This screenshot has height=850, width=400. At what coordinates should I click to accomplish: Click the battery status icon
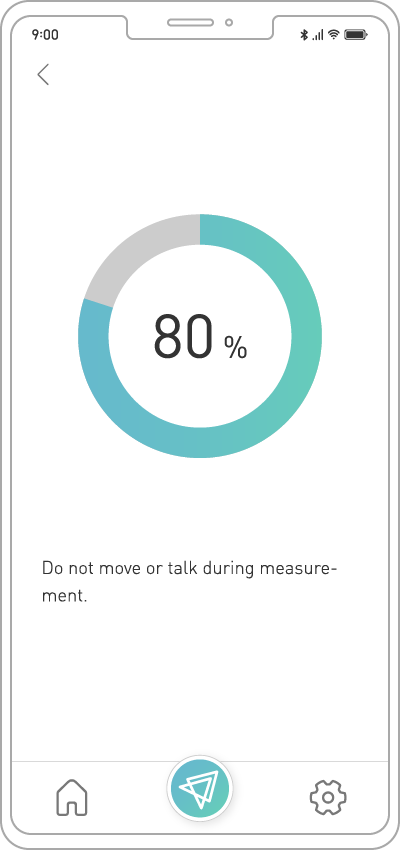356,35
